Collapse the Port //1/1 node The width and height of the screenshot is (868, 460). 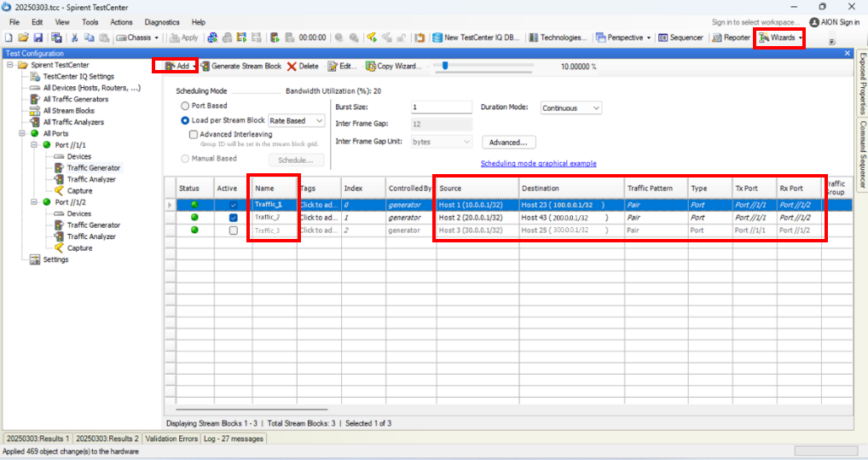pyautogui.click(x=34, y=145)
